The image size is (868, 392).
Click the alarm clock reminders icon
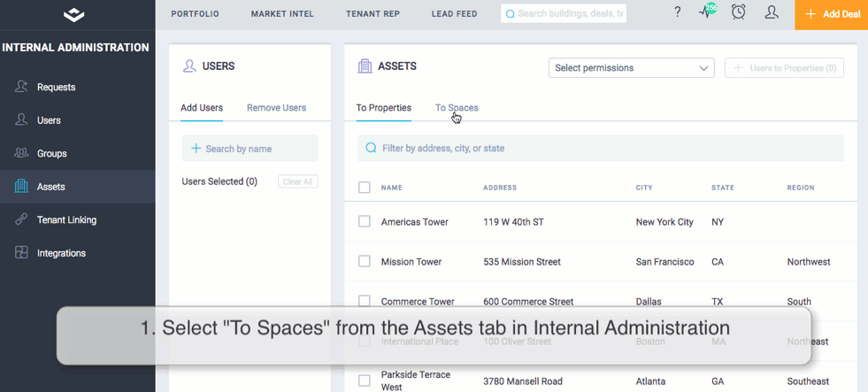pos(738,12)
